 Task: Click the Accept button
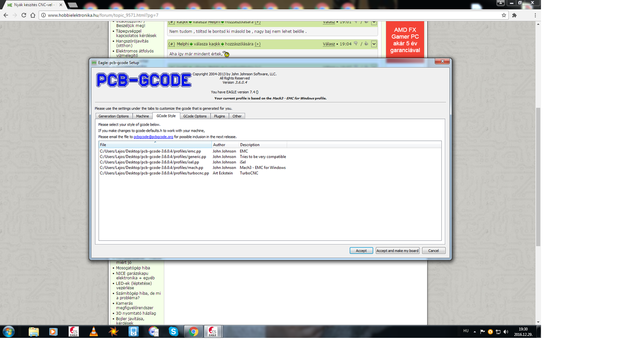pos(361,250)
